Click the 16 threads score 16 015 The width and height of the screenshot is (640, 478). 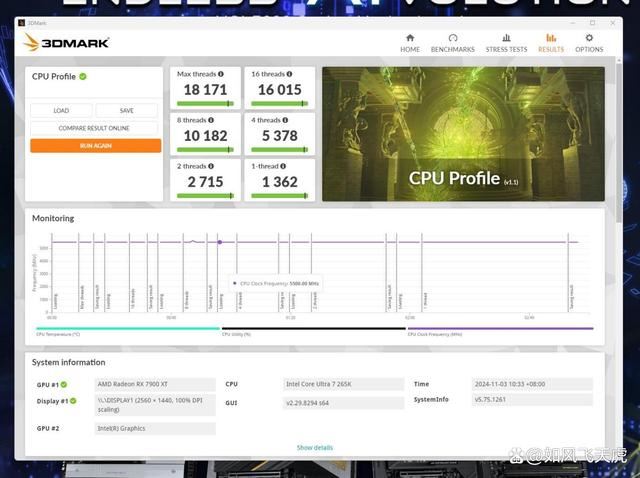coord(280,89)
